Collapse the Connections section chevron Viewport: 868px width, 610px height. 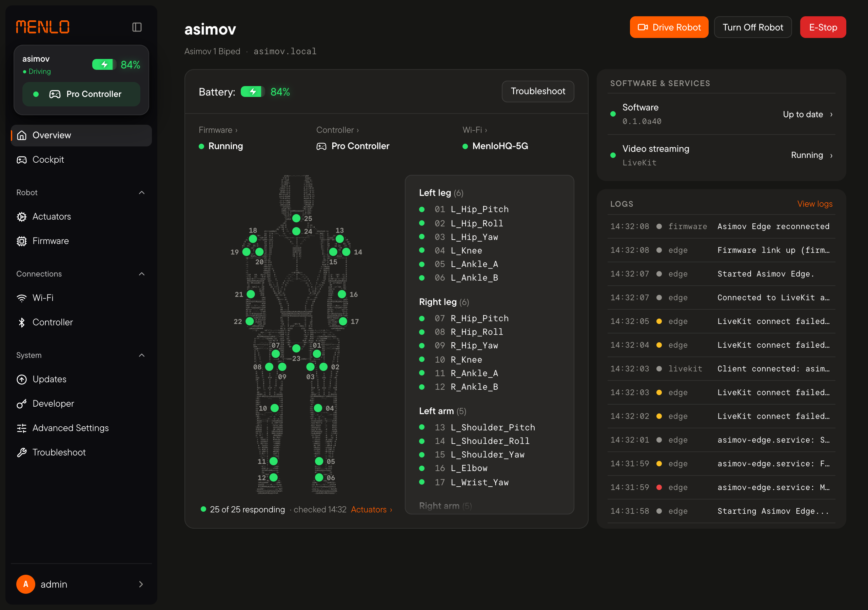(142, 274)
